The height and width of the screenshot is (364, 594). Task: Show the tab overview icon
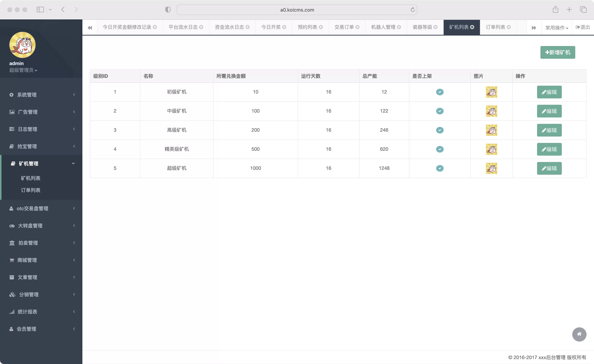(583, 10)
